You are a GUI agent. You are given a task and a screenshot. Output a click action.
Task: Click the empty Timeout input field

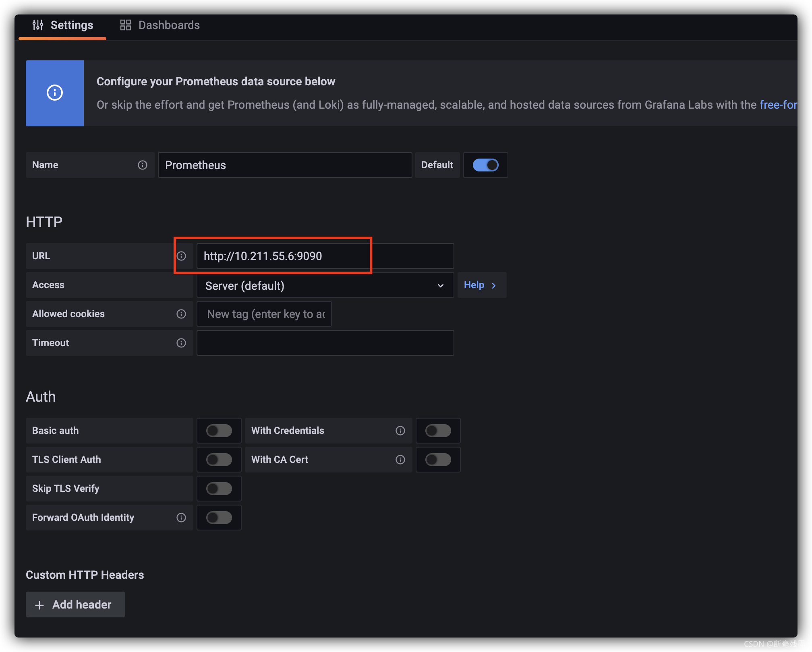(325, 343)
